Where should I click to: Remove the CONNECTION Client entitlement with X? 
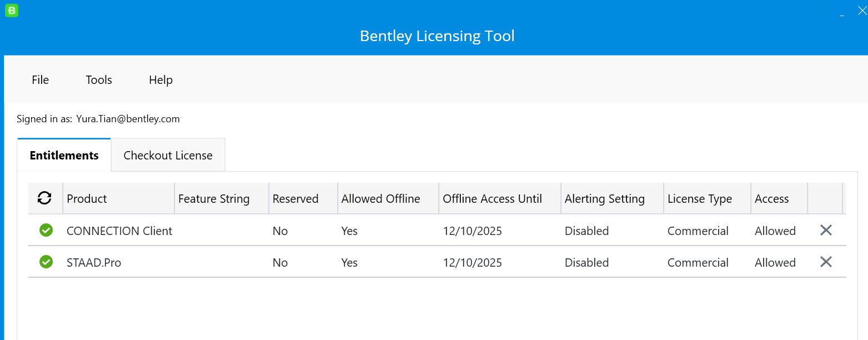tap(826, 230)
